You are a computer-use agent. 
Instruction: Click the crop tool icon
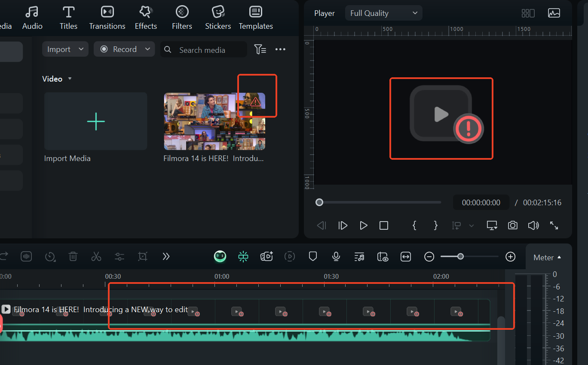click(x=143, y=257)
